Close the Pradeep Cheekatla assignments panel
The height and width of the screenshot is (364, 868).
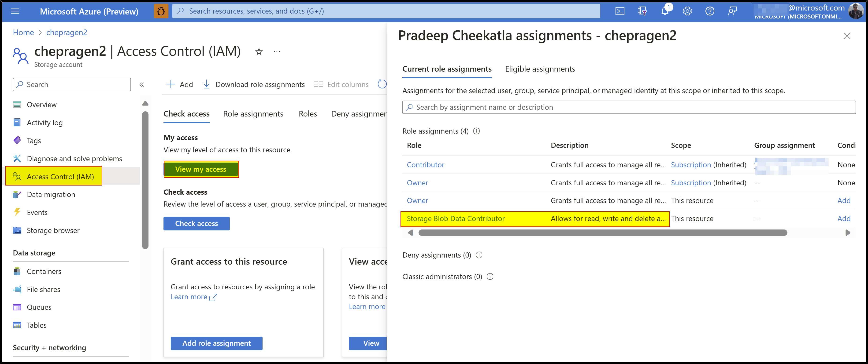tap(847, 36)
